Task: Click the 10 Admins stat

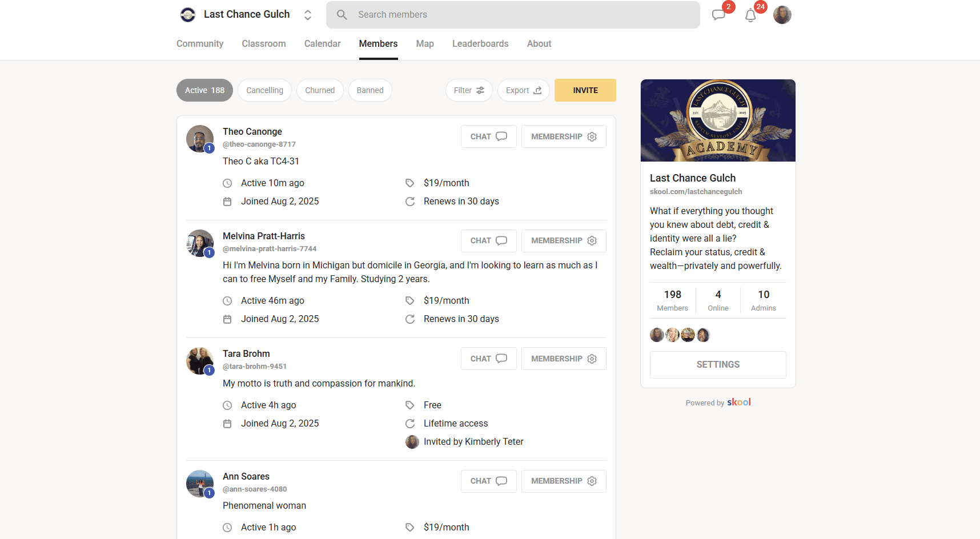Action: pos(764,300)
